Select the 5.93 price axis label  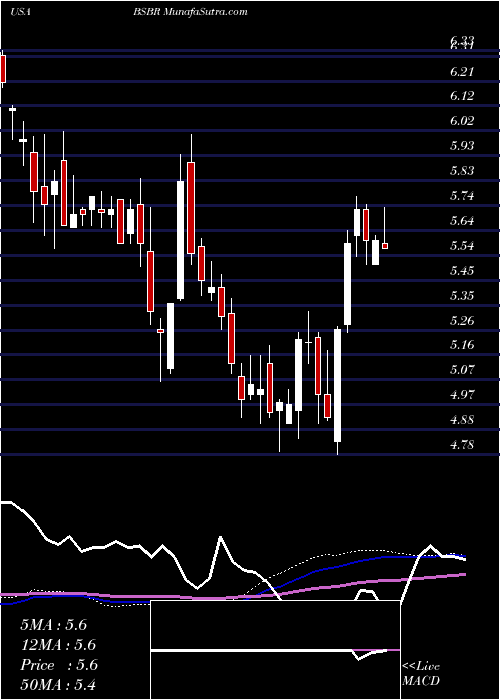coord(462,146)
